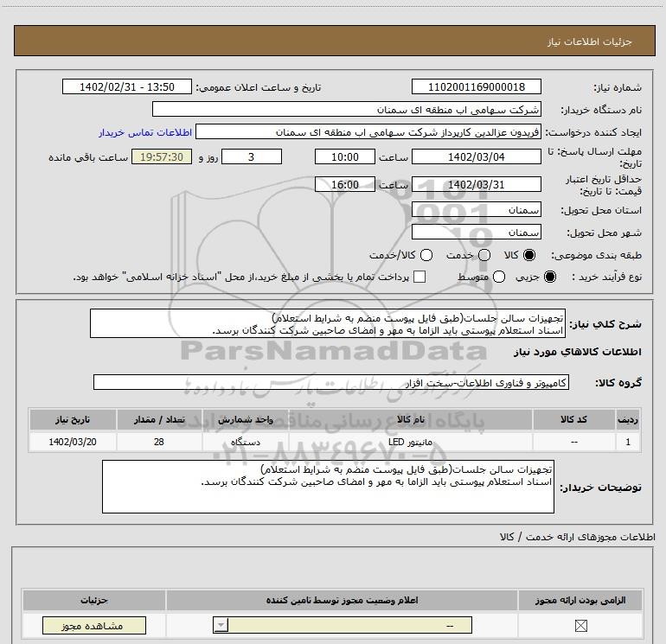This screenshot has height=644, width=666.
Task: Click the جزئیات column header in licenses table
Action: pos(94,600)
